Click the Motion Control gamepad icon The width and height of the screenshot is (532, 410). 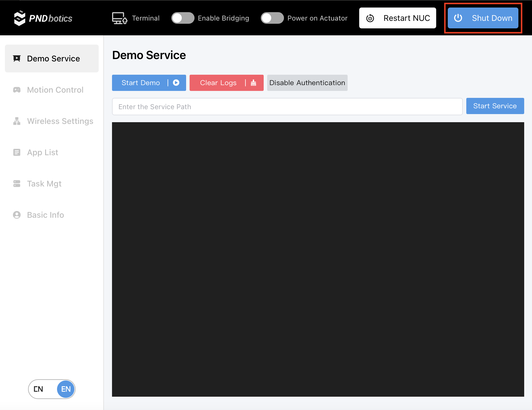pos(17,90)
